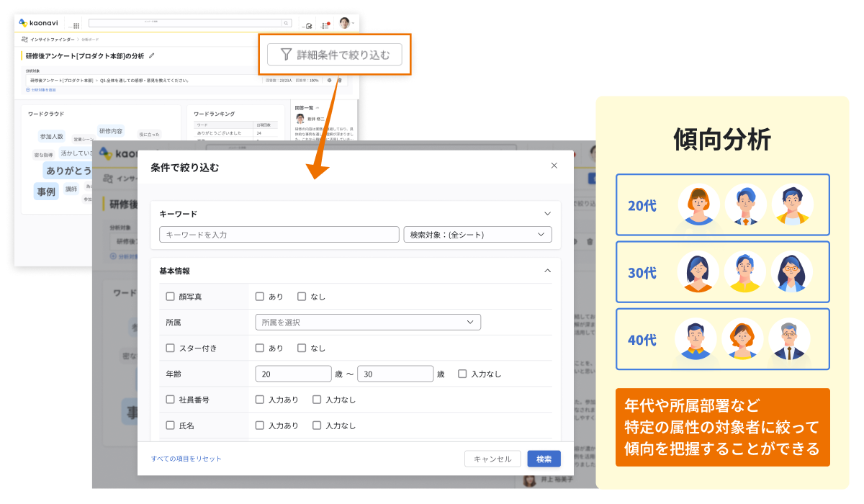Click the キーワードを入力 text field
This screenshot has height=504, width=864.
tap(279, 235)
